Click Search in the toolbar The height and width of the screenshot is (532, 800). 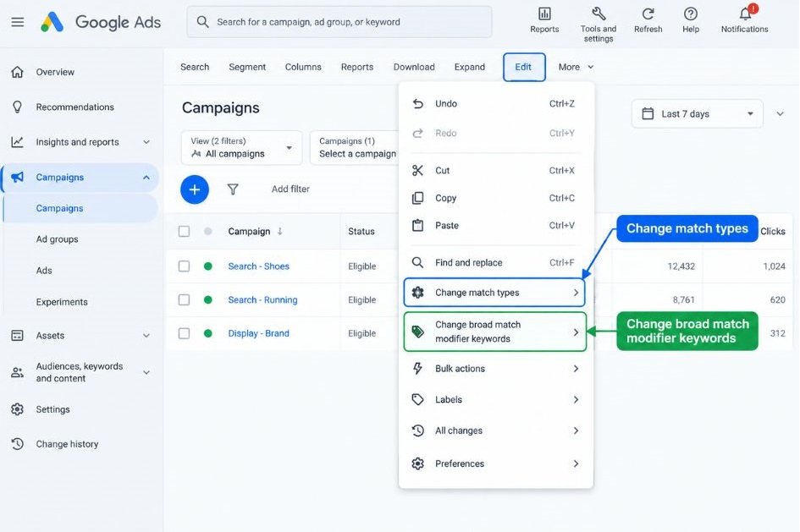pyautogui.click(x=195, y=67)
